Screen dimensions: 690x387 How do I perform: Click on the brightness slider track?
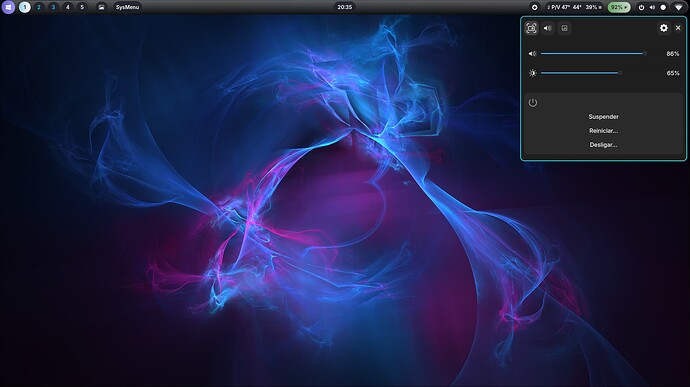[x=593, y=73]
